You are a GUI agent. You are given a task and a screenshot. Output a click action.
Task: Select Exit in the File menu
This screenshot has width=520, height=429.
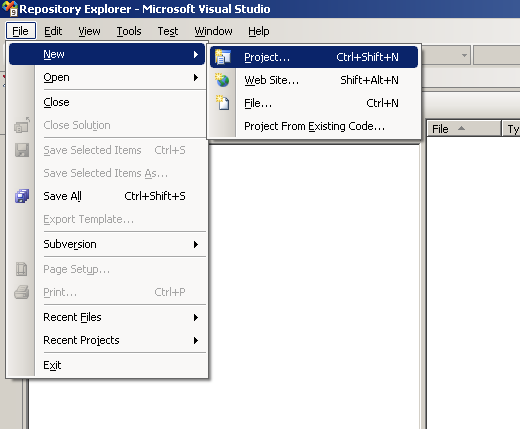click(107, 365)
